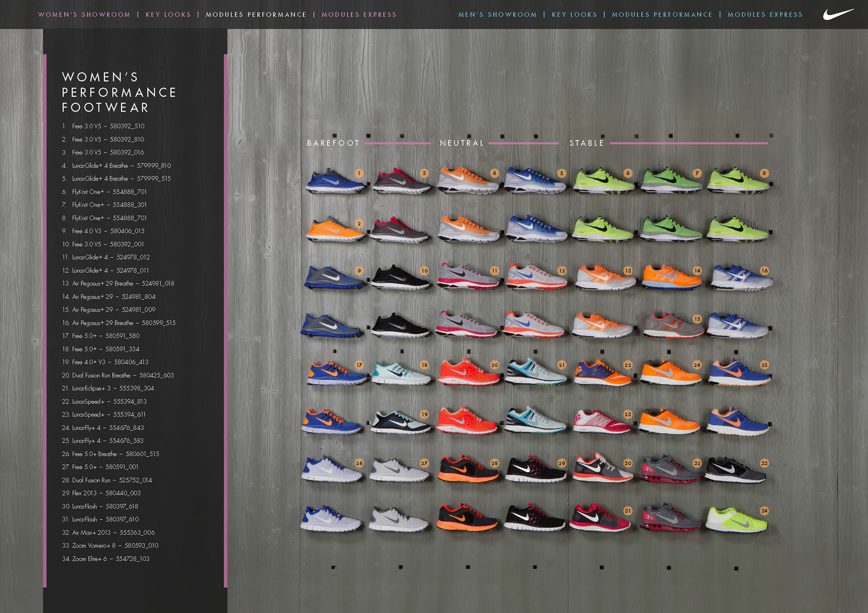Select men's Modules Performance link
This screenshot has width=868, height=613.
coord(662,14)
